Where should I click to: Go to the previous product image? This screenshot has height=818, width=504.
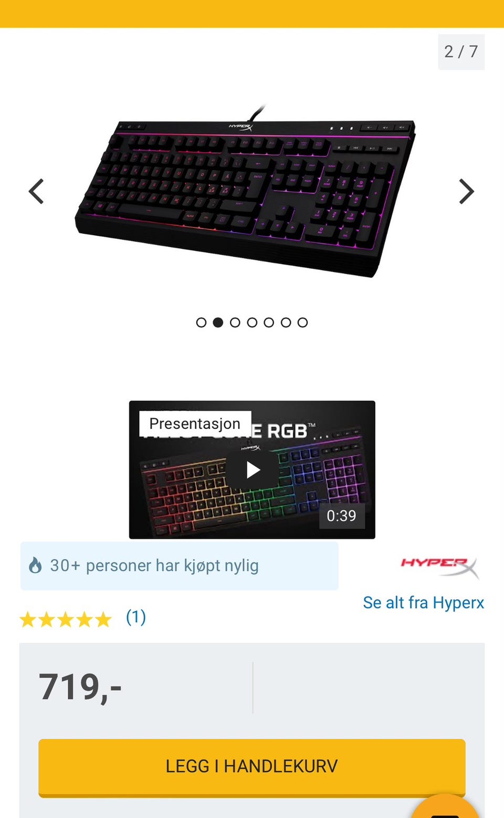pos(36,191)
